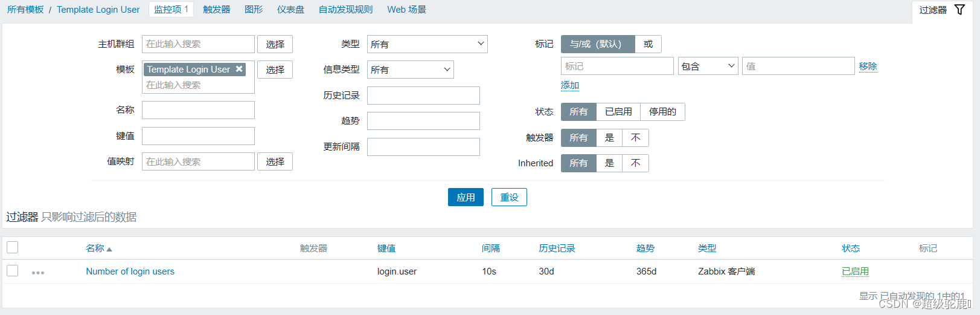This screenshot has height=315, width=980.
Task: Go to the 图形 tab
Action: [x=254, y=10]
